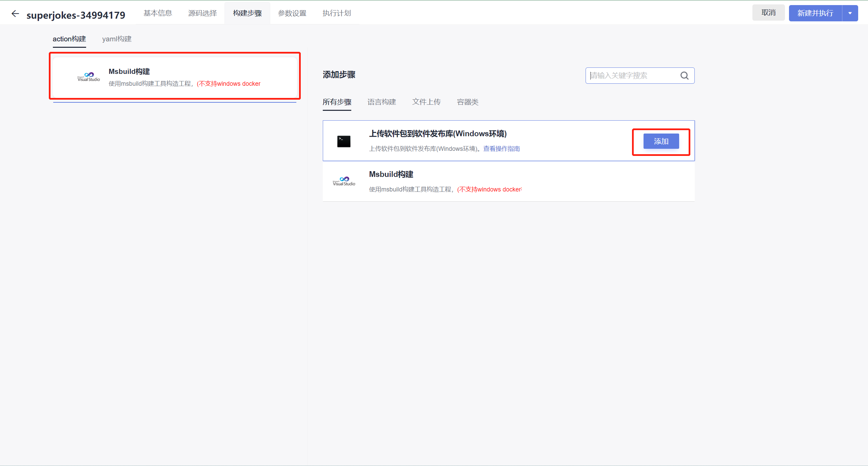The width and height of the screenshot is (868, 466).
Task: Click 添加 for the upload software package step
Action: click(661, 141)
